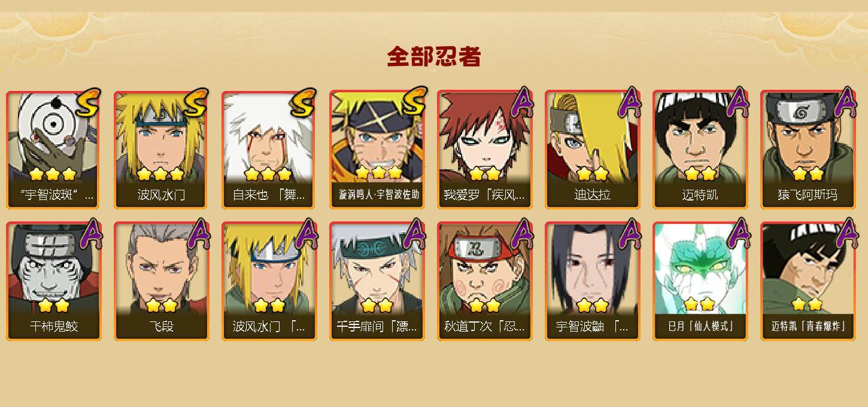Click the 全部忍者 heading tab
This screenshot has height=407, width=868.
click(x=434, y=56)
